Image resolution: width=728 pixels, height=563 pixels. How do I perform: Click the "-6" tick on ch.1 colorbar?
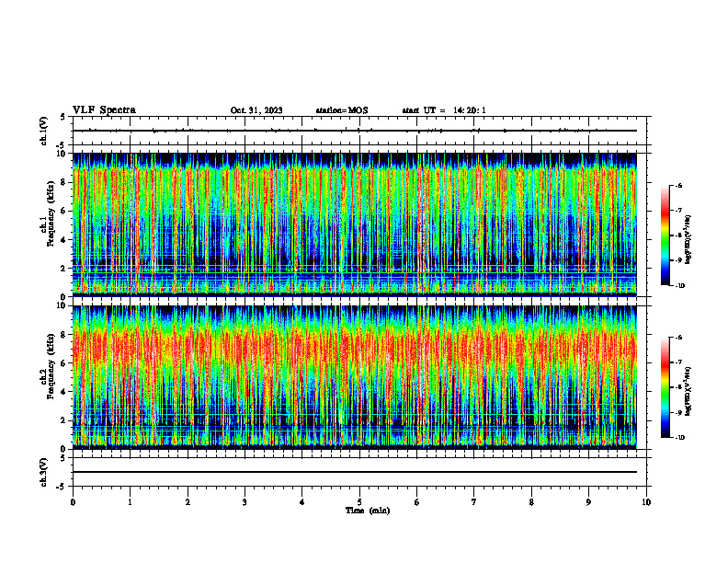click(x=678, y=186)
